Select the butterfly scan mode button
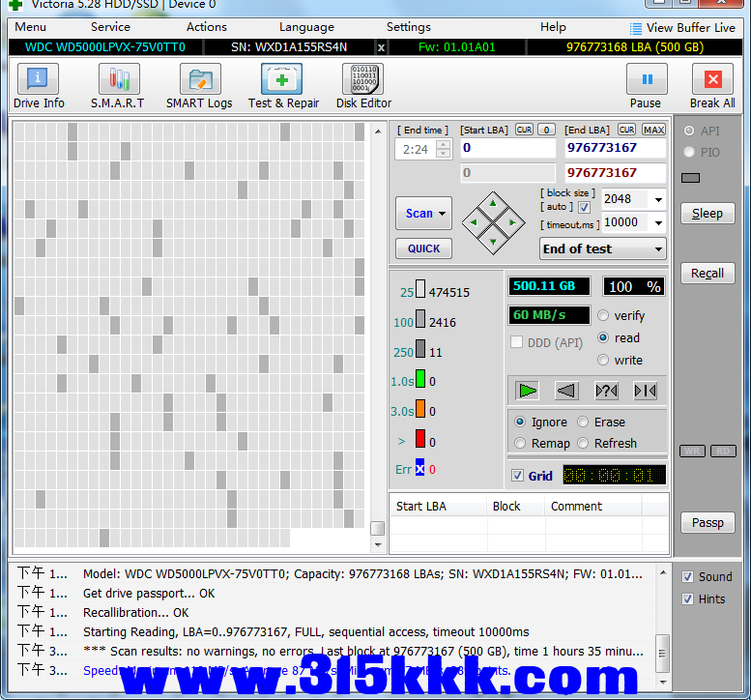This screenshot has height=700, width=751. (x=645, y=391)
